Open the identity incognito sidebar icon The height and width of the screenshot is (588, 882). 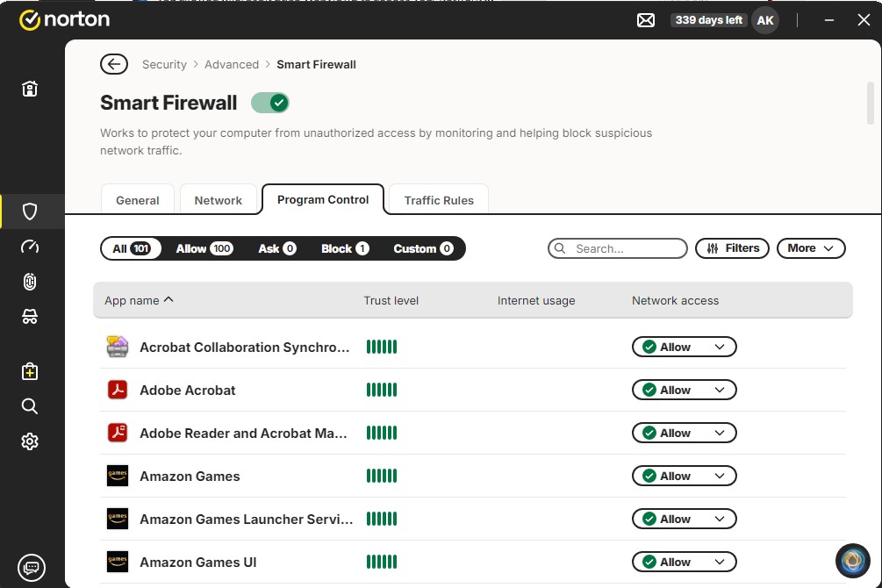30,317
